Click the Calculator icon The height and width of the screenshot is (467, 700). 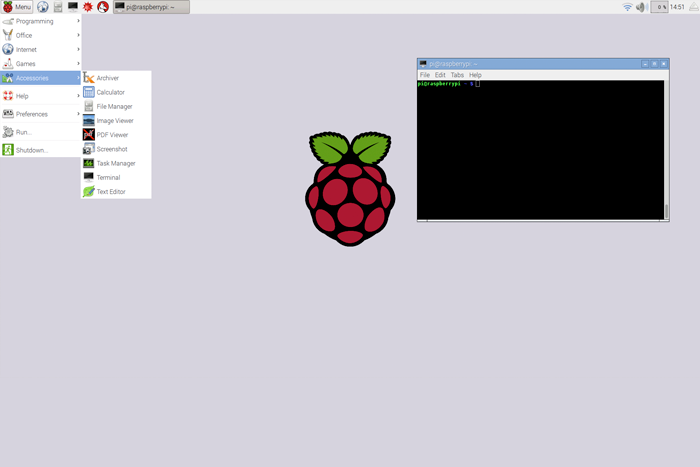pos(89,92)
